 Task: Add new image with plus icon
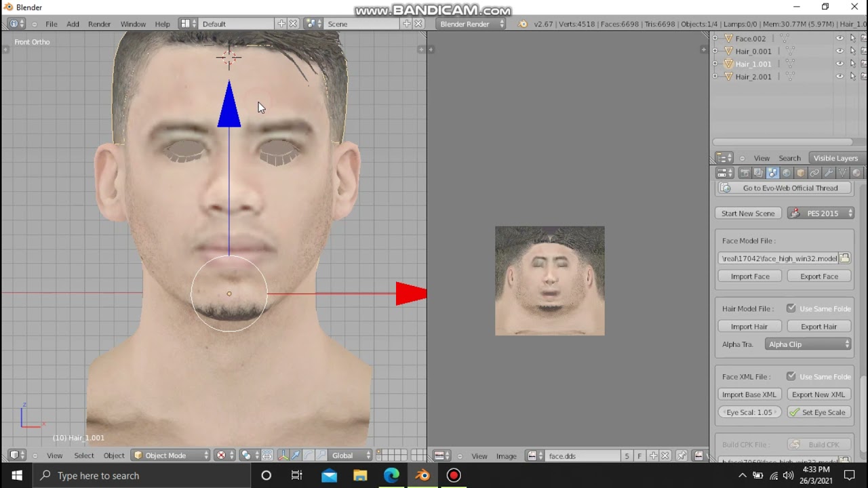[x=653, y=456]
